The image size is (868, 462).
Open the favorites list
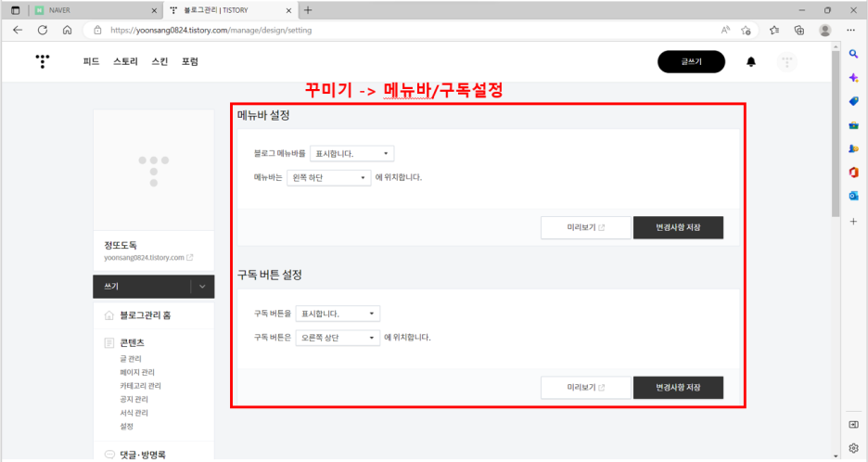774,30
